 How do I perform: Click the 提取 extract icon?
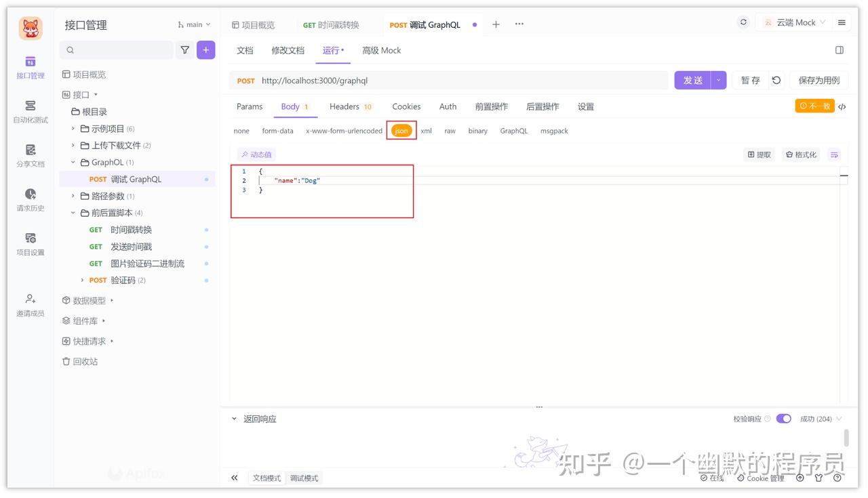click(x=759, y=154)
